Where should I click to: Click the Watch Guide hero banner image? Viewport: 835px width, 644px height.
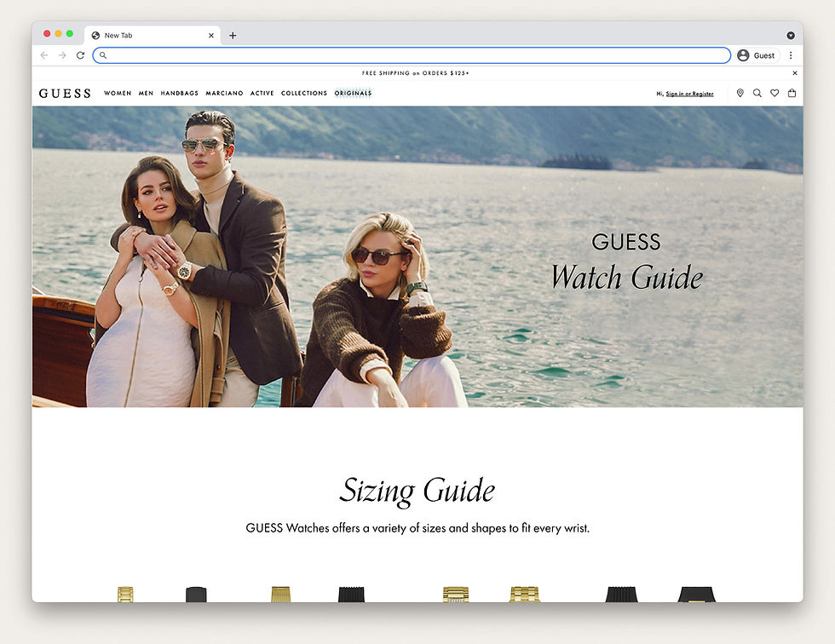[417, 256]
